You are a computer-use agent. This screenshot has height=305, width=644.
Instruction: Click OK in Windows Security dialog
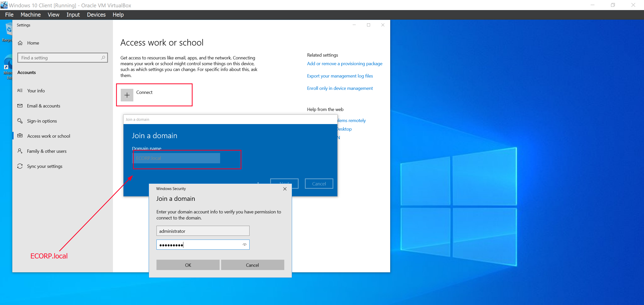point(188,265)
